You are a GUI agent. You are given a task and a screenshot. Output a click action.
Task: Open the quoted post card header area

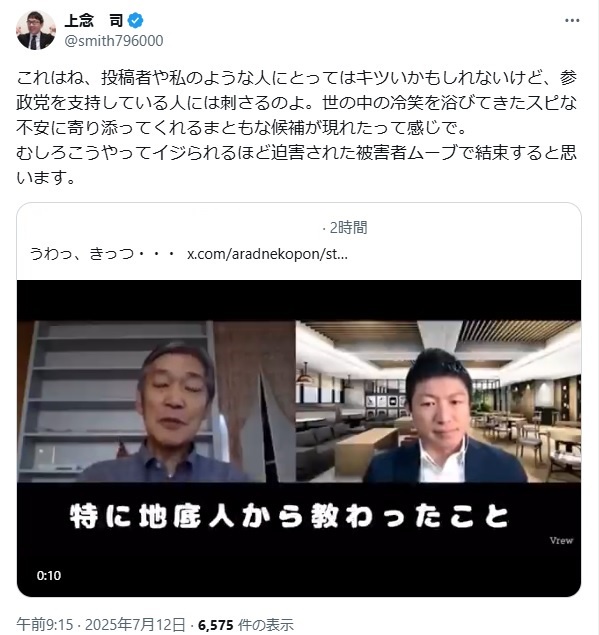click(x=299, y=241)
